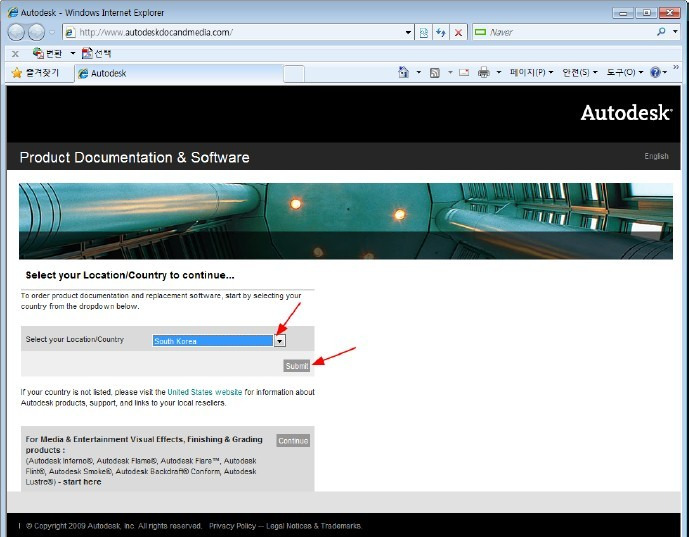689x537 pixels.
Task: Go forward with the Forward arrow button
Action: (36, 32)
